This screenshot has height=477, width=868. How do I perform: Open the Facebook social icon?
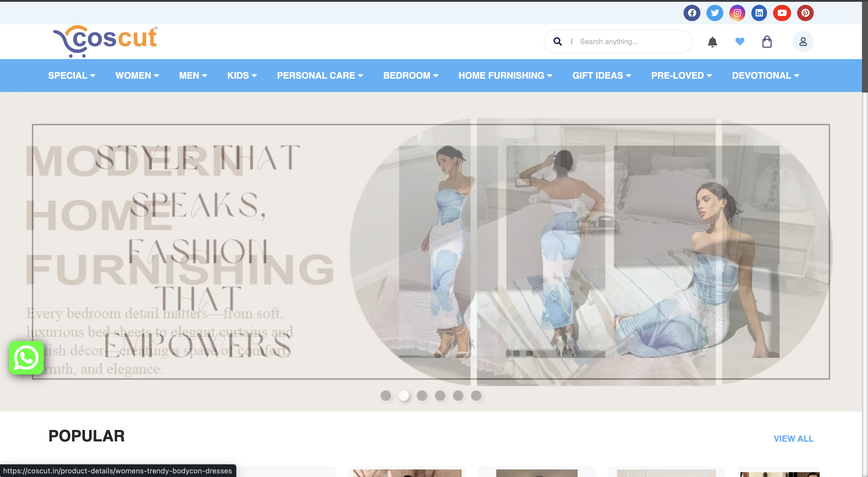click(692, 13)
